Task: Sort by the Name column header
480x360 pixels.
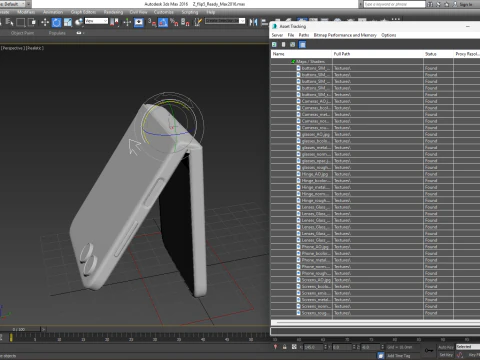Action: 302,54
